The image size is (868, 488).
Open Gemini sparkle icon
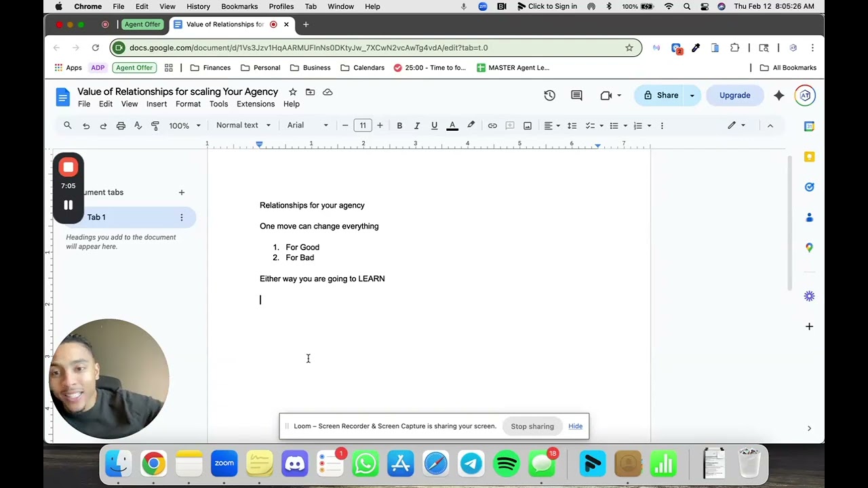(x=778, y=96)
